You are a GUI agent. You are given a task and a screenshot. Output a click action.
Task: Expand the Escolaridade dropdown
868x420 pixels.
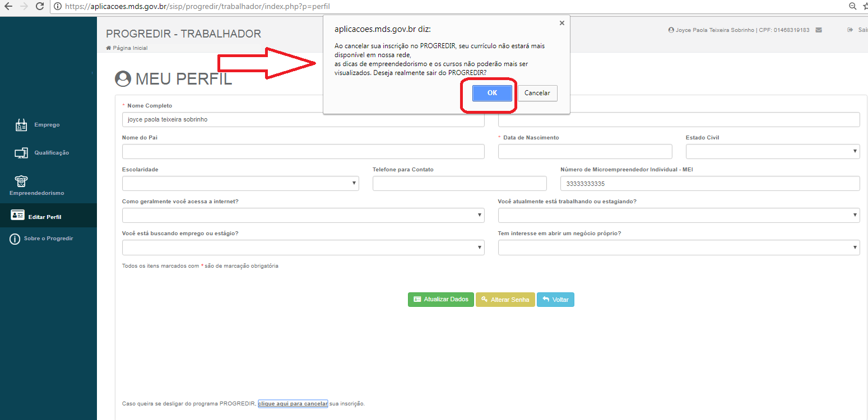[x=240, y=183]
